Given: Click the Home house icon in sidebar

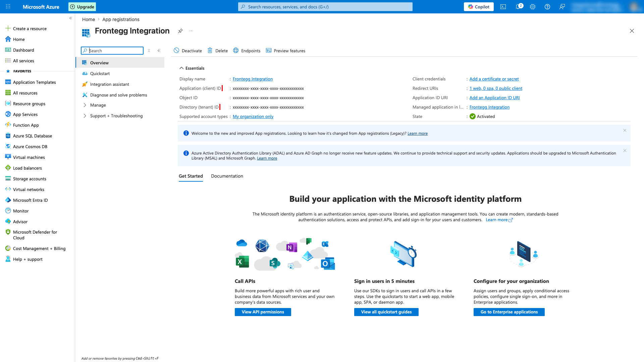Looking at the screenshot, I should click(x=8, y=39).
